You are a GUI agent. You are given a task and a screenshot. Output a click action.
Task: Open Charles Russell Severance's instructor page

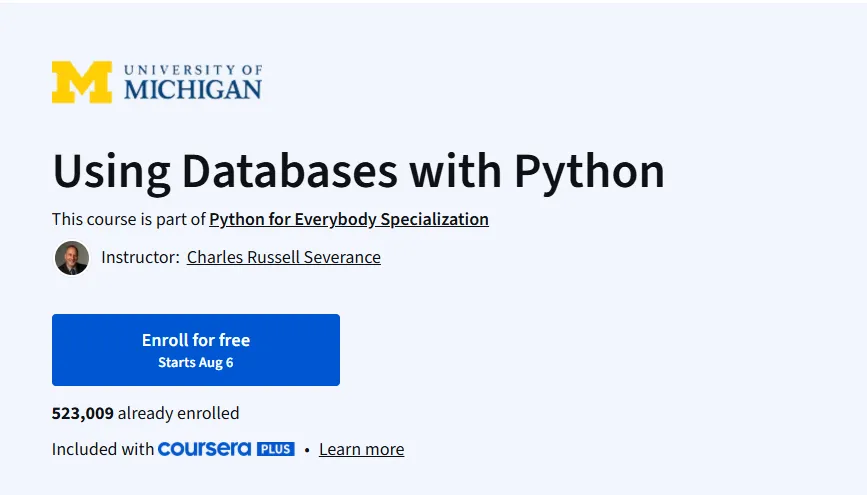click(284, 257)
